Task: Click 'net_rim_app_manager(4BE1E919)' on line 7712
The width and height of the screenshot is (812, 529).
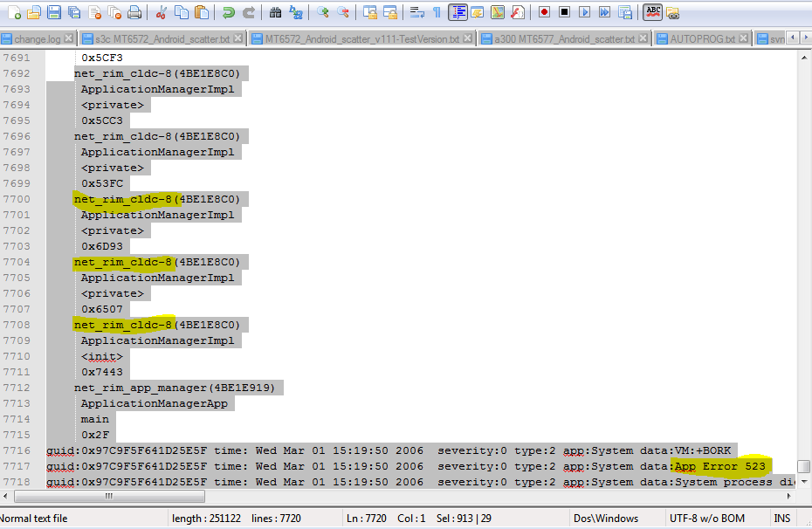Action: [x=175, y=388]
